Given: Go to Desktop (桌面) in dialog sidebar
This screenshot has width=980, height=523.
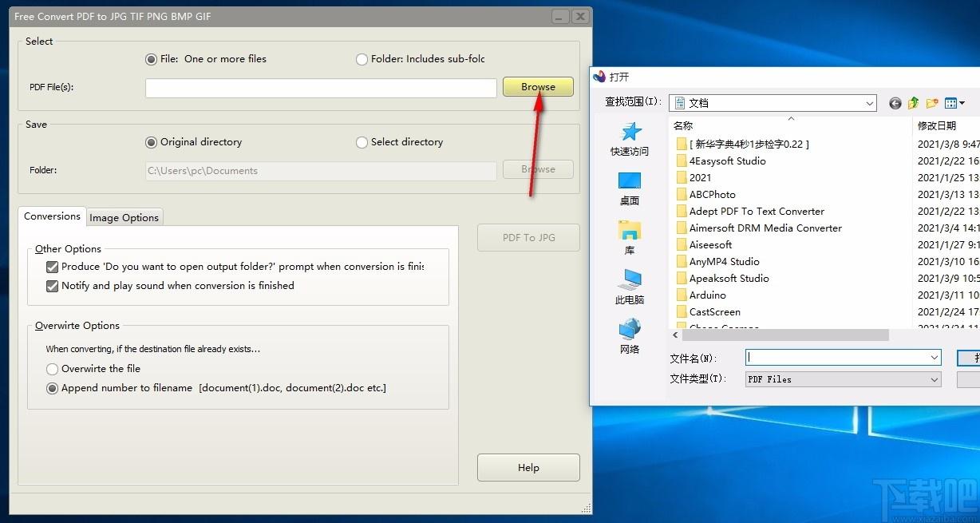Looking at the screenshot, I should tap(630, 188).
